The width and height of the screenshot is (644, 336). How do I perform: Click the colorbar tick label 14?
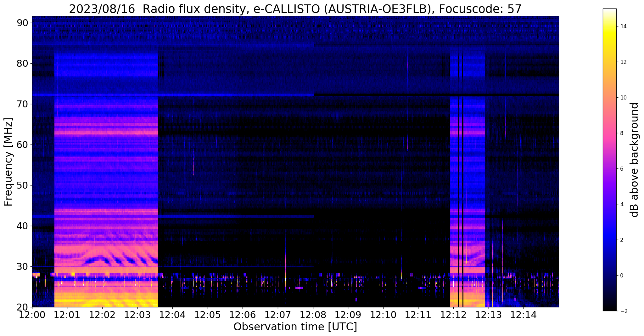pos(623,26)
